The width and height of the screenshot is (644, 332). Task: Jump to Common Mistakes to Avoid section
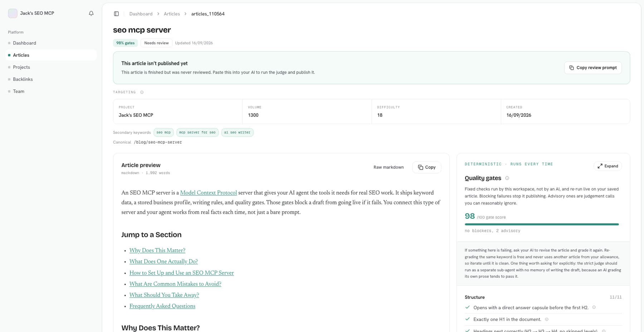click(x=175, y=284)
